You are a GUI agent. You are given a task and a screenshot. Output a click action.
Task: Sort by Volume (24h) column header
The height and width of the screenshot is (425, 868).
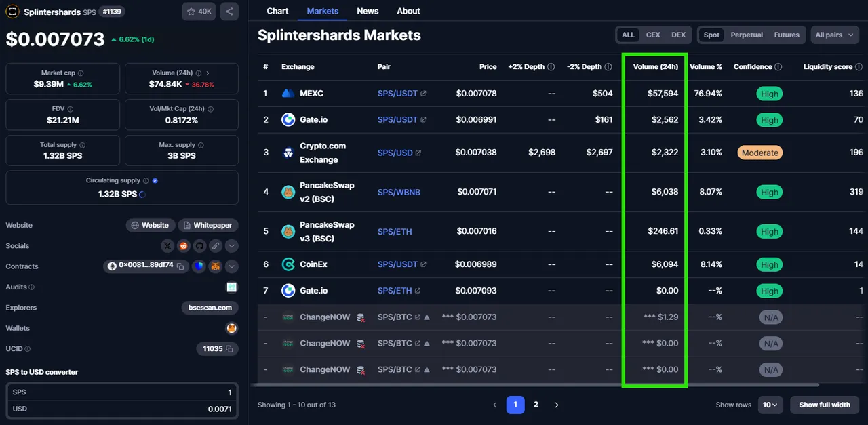(655, 67)
